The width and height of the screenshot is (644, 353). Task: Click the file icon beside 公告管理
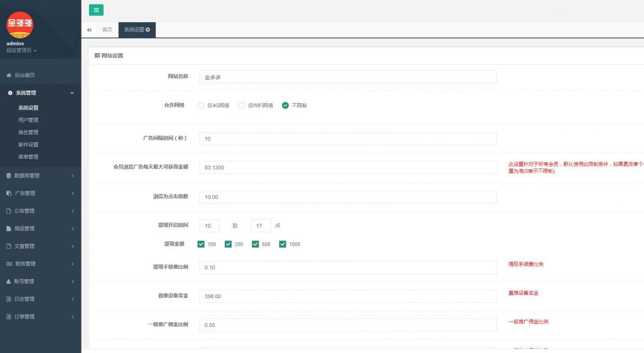pyautogui.click(x=9, y=211)
